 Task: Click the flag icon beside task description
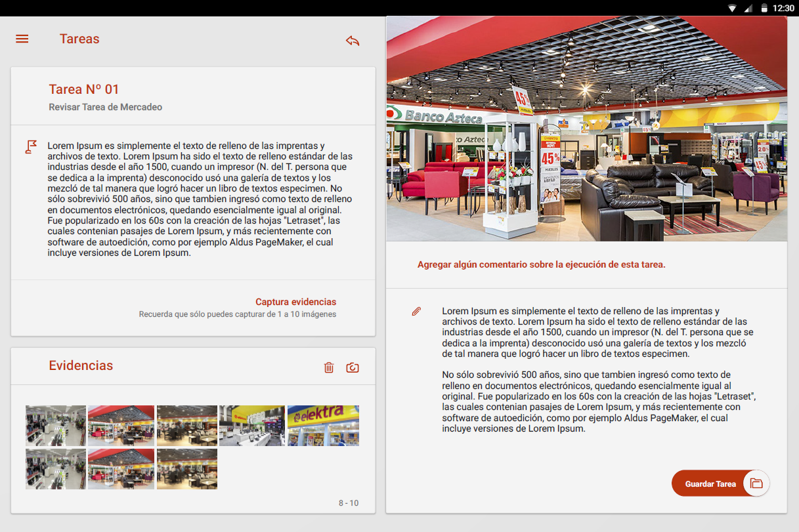tap(31, 146)
